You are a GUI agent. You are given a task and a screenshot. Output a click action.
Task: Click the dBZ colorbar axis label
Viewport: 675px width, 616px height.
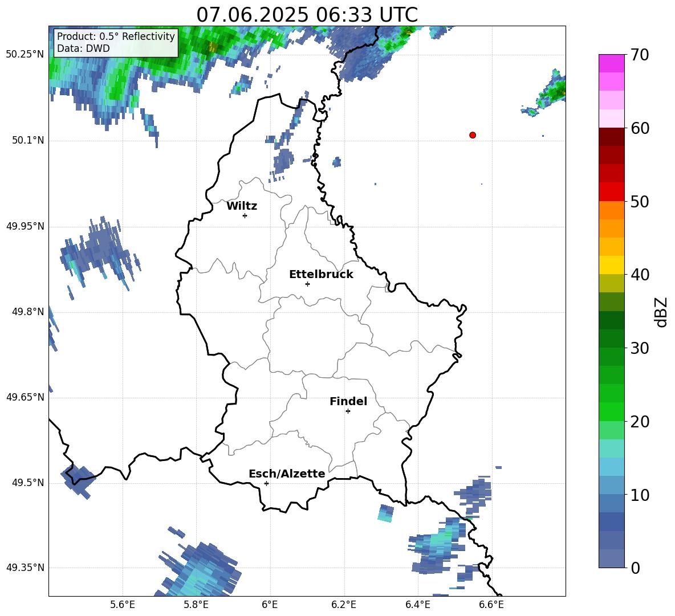click(x=662, y=312)
